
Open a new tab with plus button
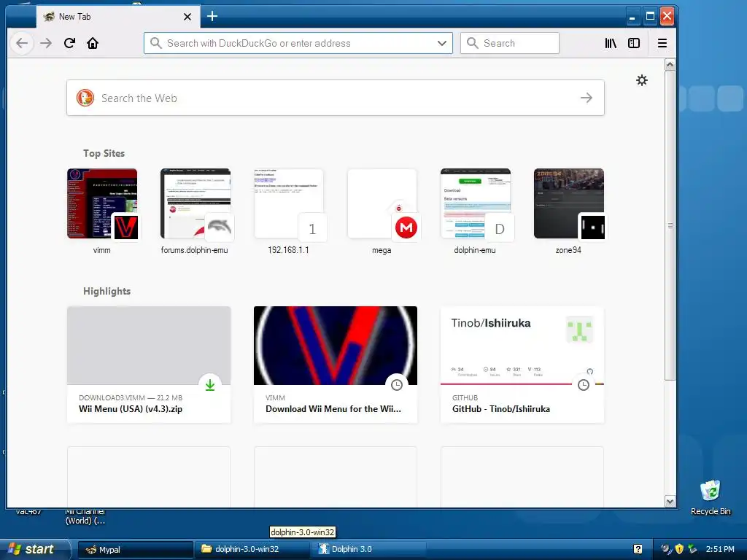pos(212,16)
